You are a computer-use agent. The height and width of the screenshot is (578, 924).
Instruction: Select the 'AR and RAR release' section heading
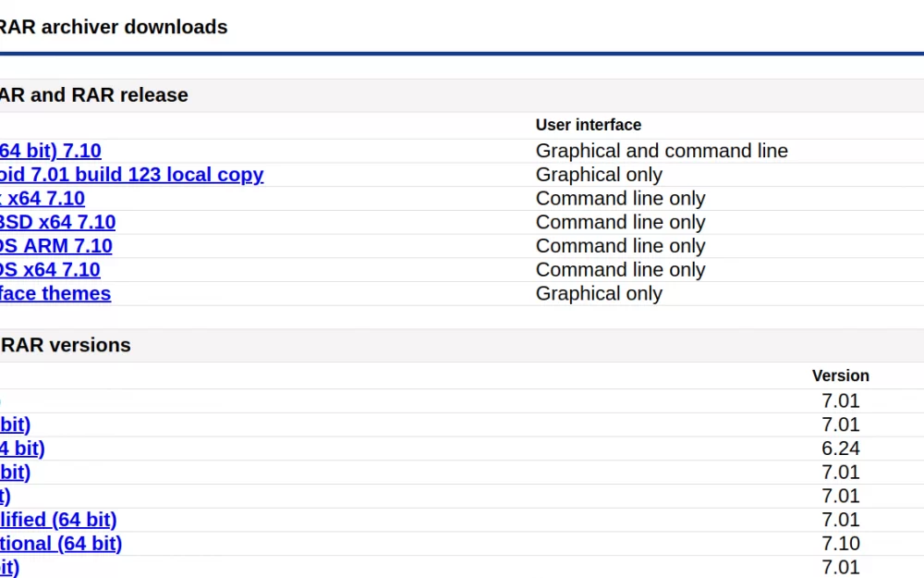click(x=94, y=95)
